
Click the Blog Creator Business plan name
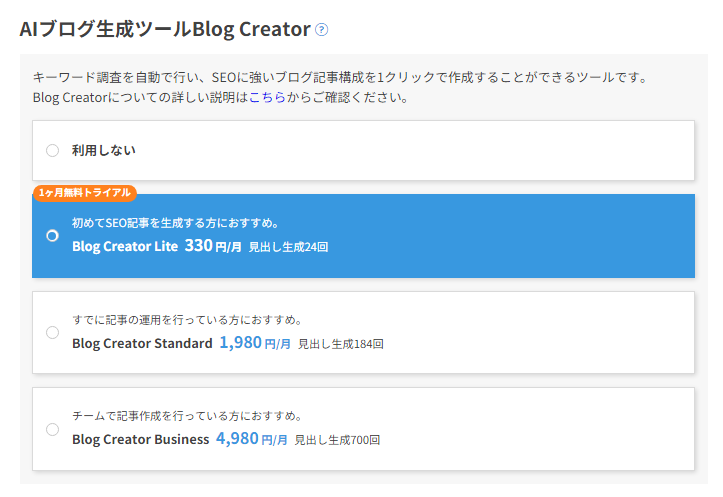(x=141, y=439)
